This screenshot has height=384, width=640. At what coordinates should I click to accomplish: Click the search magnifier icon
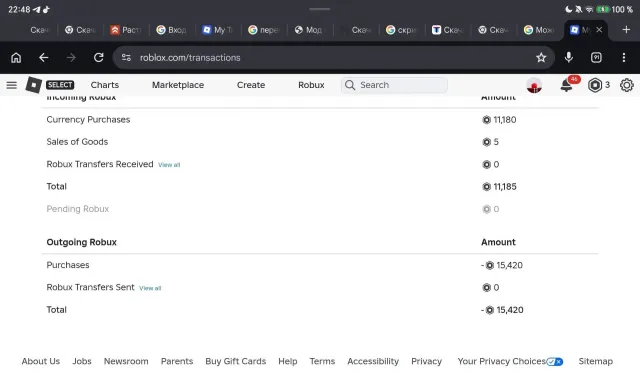pos(350,85)
